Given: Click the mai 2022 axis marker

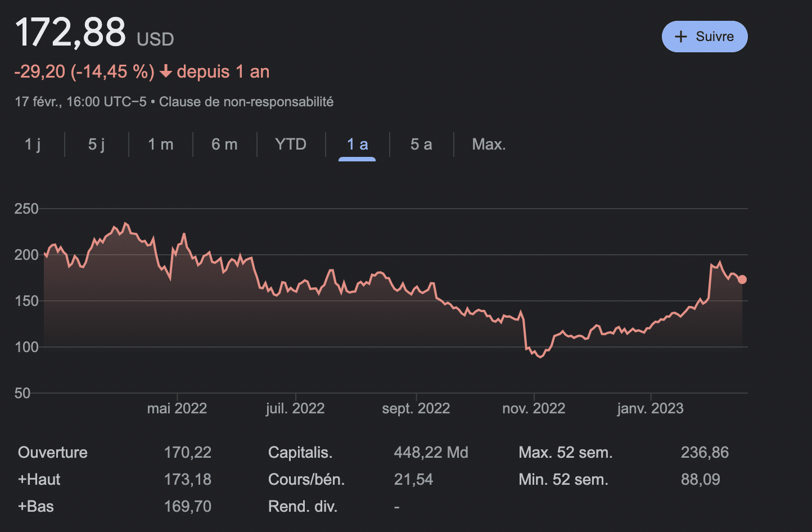Looking at the screenshot, I should (177, 408).
